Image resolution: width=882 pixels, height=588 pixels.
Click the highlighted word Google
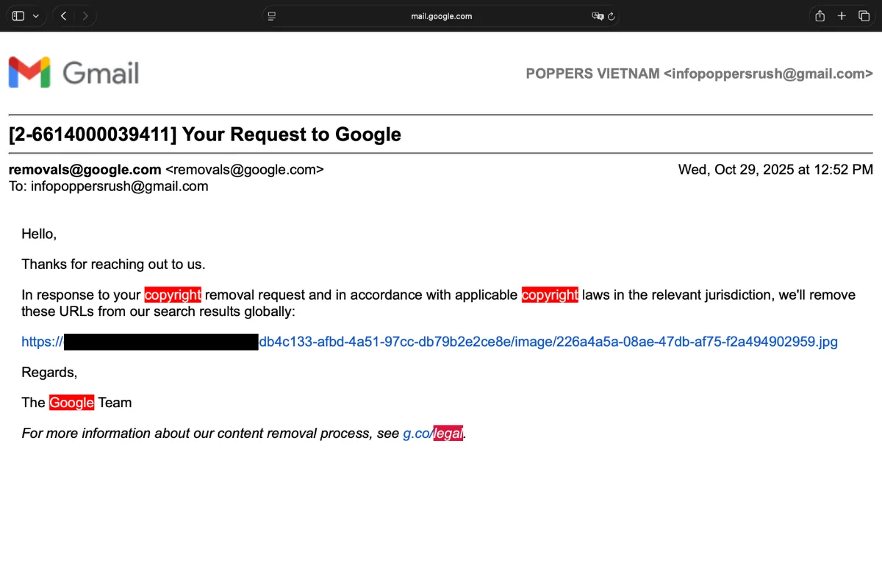[71, 402]
